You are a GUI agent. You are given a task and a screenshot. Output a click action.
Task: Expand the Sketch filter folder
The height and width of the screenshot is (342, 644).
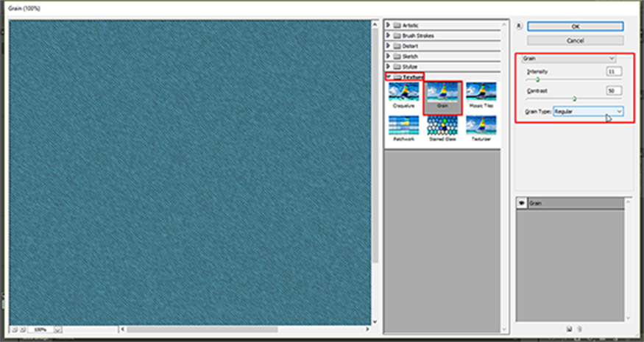tap(388, 56)
